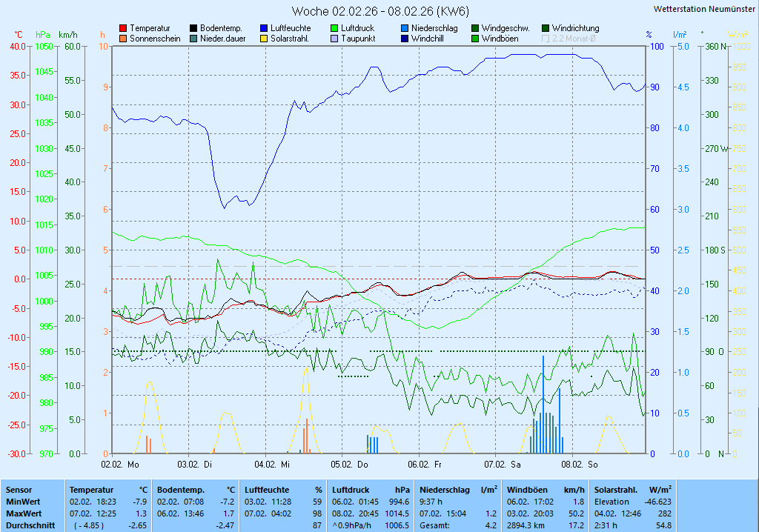759x532 pixels.
Task: Click the light blue Niederschlag legend square
Action: [405, 28]
